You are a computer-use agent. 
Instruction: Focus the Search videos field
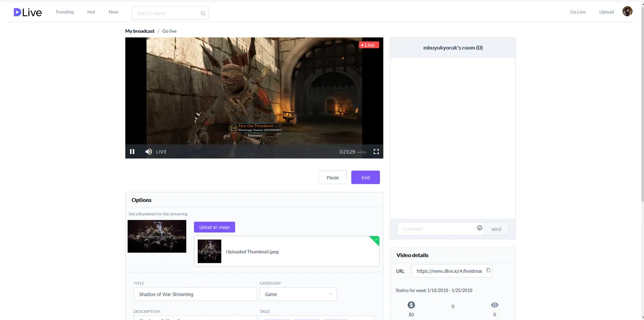coord(170,13)
